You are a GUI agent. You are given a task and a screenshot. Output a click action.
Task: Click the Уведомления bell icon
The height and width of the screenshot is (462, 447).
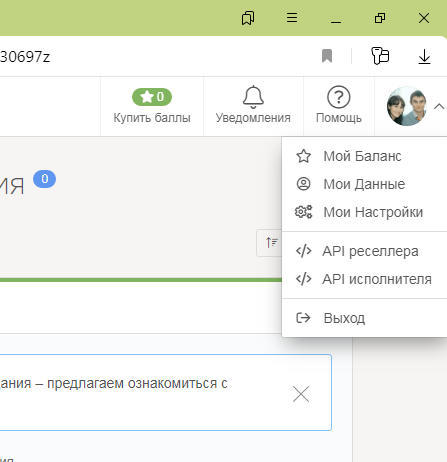[x=253, y=97]
